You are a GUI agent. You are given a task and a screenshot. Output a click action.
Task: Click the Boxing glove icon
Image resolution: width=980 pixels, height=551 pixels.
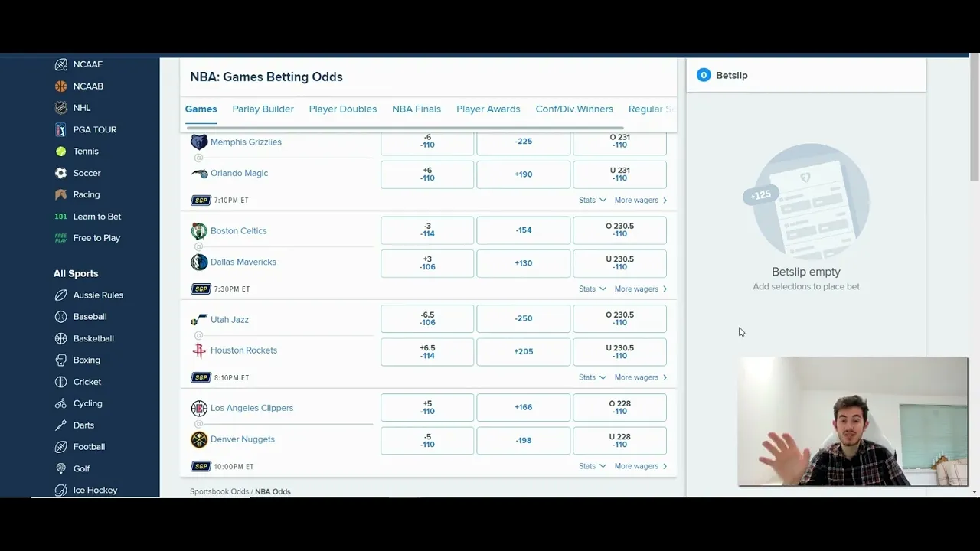tap(60, 360)
